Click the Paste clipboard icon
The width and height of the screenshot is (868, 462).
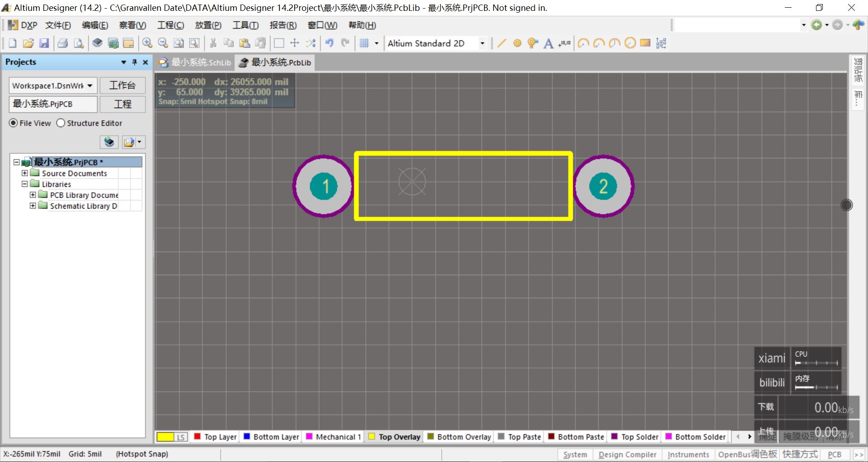(x=245, y=43)
